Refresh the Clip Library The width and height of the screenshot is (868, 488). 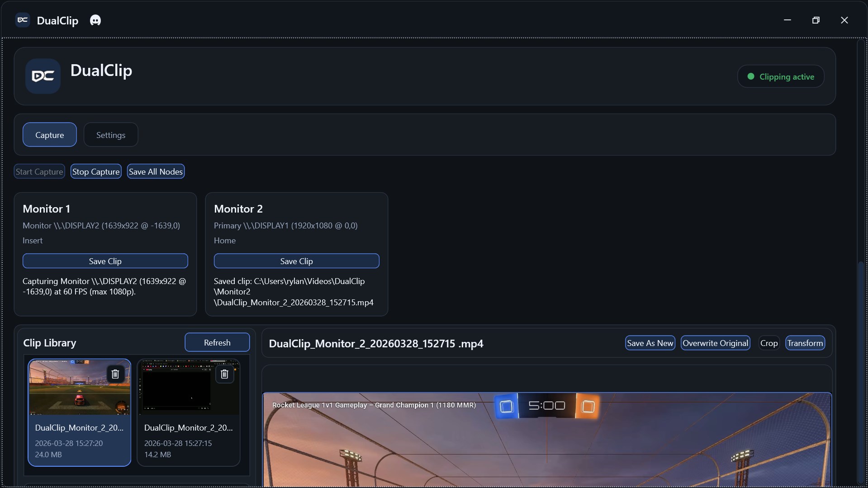tap(217, 342)
